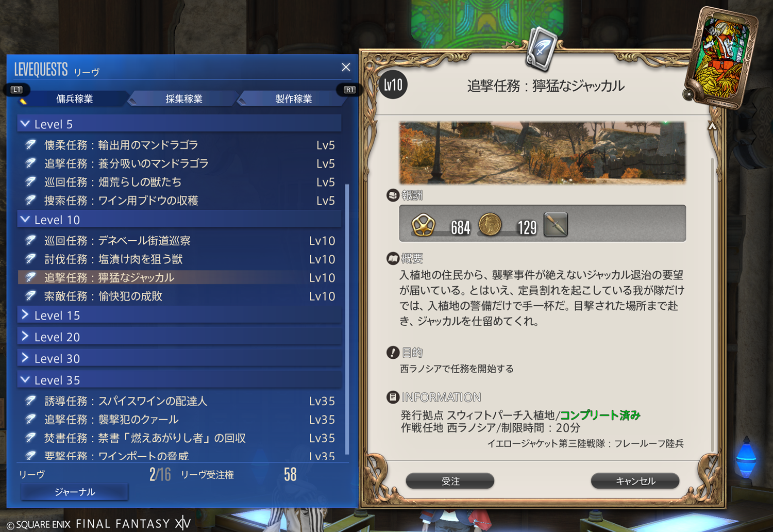Screen dimensions: 773x532
Task: Click the lv10 level badge
Action: click(393, 85)
